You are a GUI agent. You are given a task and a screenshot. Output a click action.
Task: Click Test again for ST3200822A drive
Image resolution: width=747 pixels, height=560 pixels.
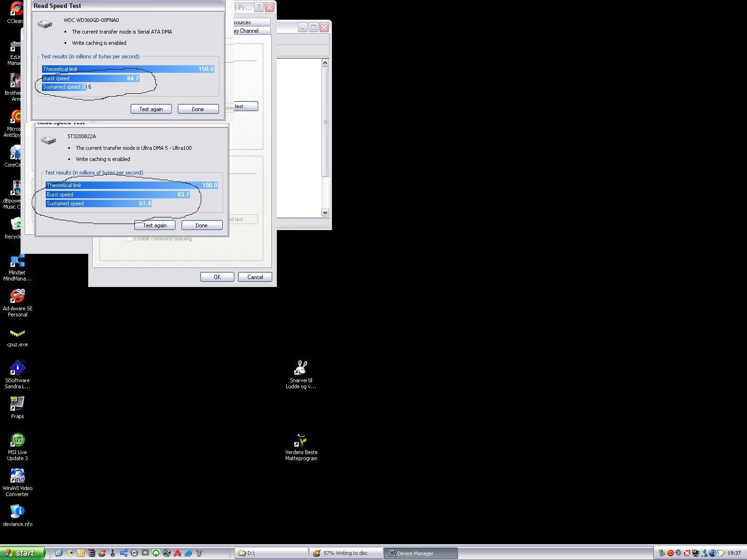click(x=155, y=225)
